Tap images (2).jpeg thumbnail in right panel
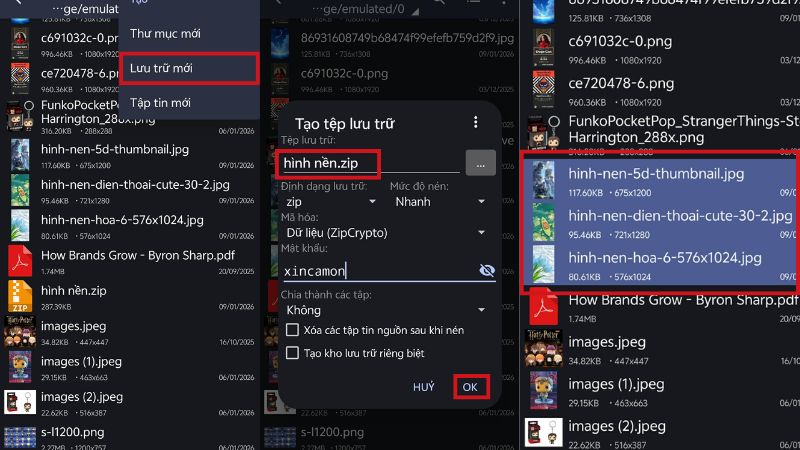Screen dimensions: 800x450 tap(543, 433)
